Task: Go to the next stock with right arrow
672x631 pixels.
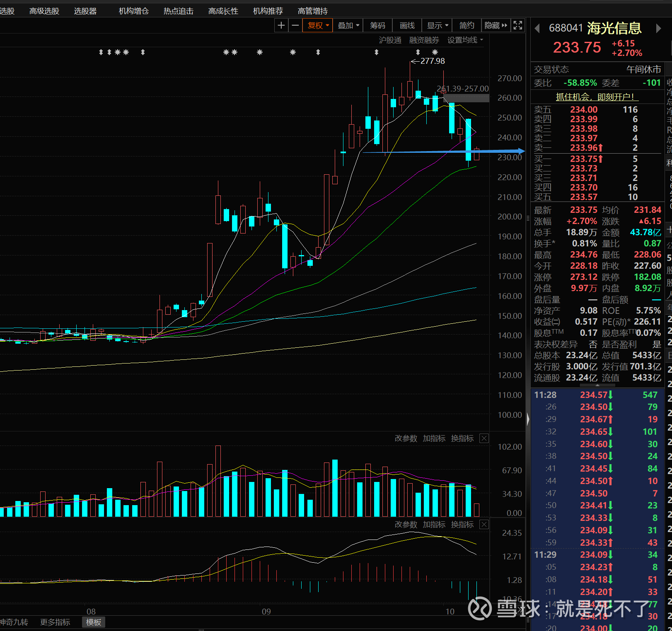Action: 658,28
